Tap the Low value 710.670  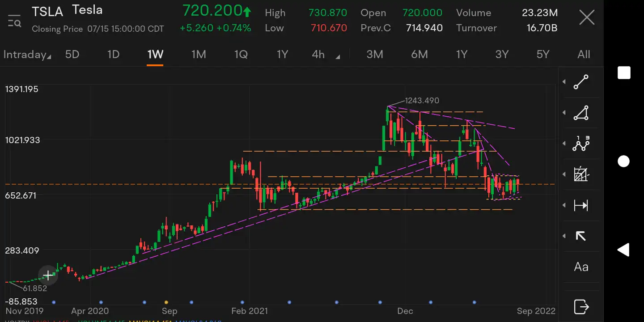coord(329,28)
